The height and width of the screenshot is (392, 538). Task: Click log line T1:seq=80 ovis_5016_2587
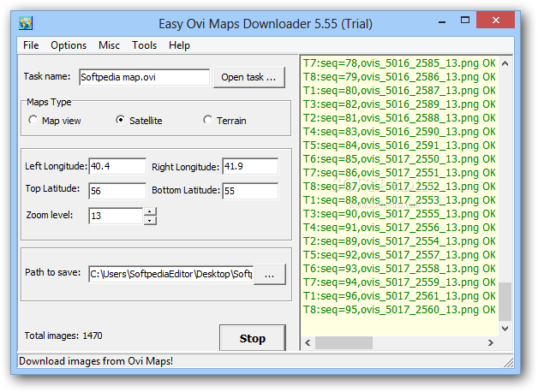pos(399,91)
